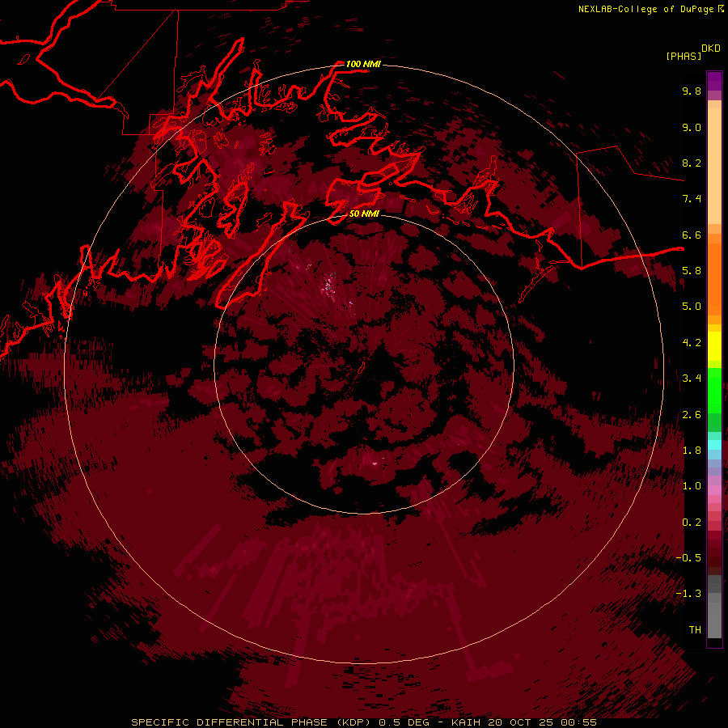The height and width of the screenshot is (728, 728).
Task: Click the 5.8 legend value
Action: pos(692,270)
